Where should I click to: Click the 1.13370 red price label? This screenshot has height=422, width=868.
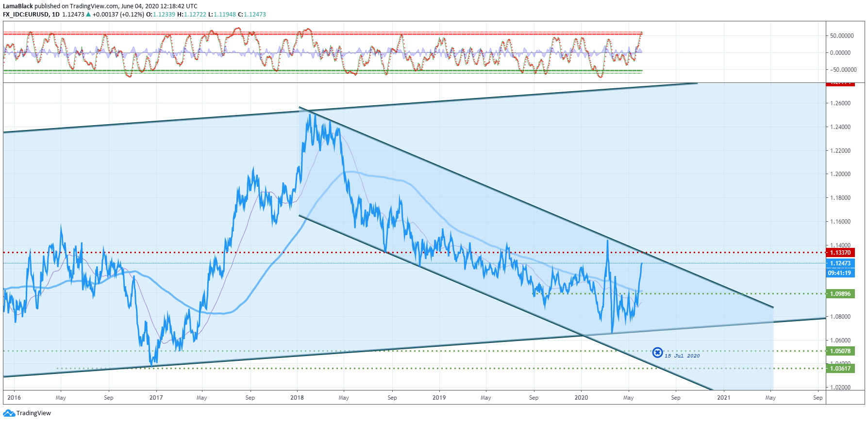[840, 253]
